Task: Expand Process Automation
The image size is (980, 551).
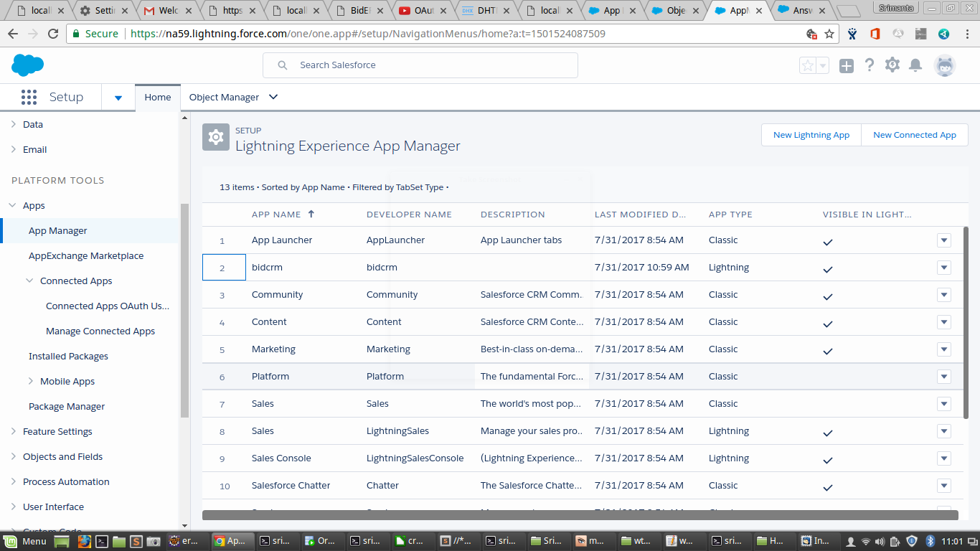Action: [x=13, y=481]
